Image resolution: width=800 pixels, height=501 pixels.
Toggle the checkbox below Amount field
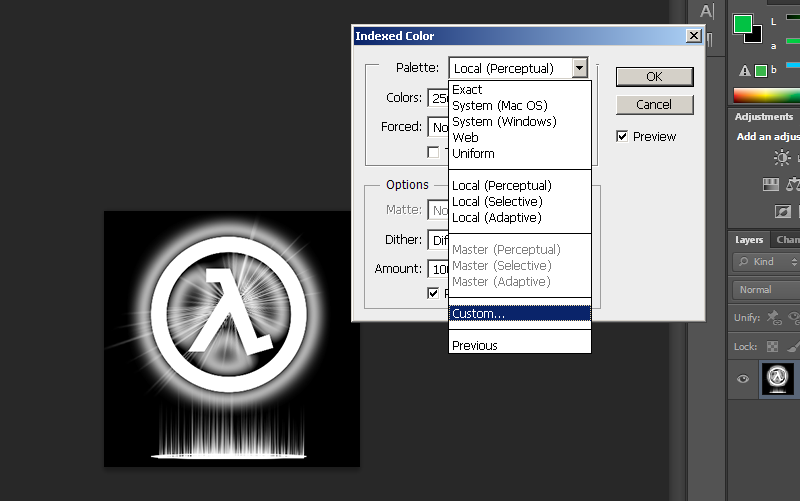[433, 293]
